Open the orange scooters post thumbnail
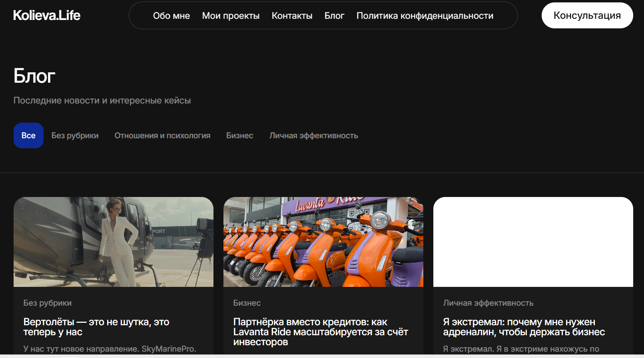 tap(323, 242)
